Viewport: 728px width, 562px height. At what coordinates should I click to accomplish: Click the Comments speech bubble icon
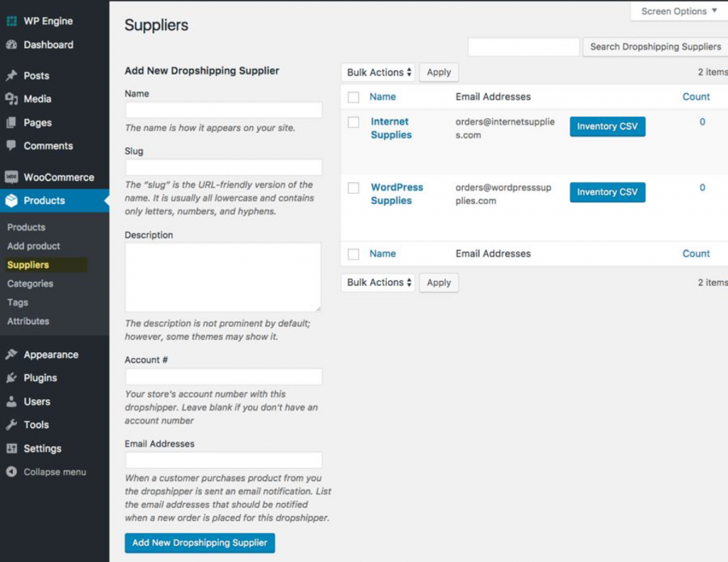click(x=11, y=145)
